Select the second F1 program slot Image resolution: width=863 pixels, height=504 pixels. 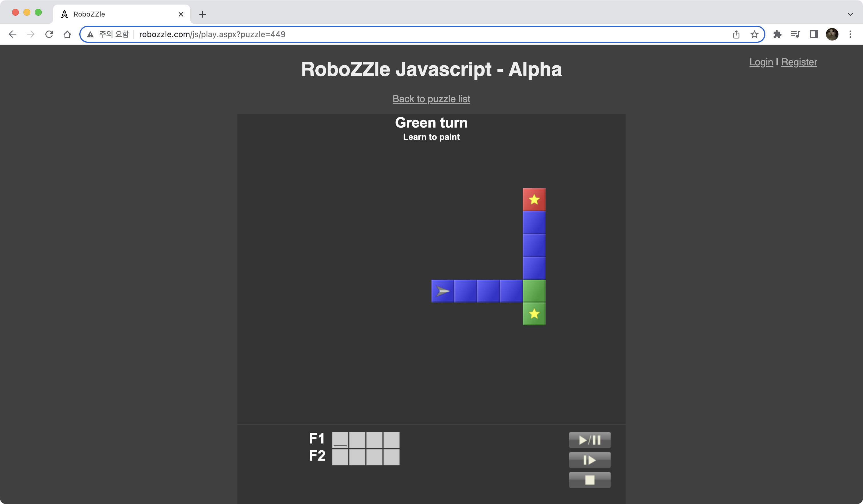pyautogui.click(x=357, y=440)
